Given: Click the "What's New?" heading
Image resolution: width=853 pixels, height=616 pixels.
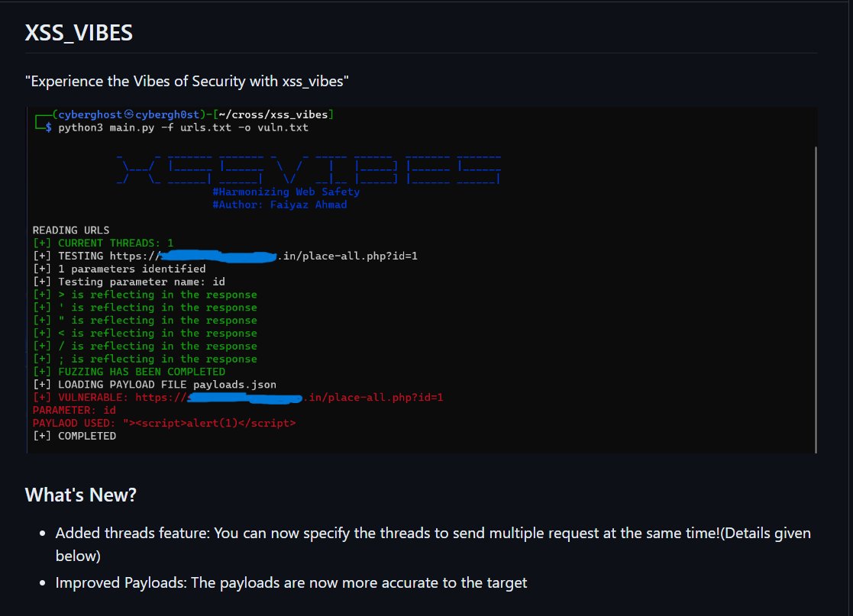Looking at the screenshot, I should [80, 495].
